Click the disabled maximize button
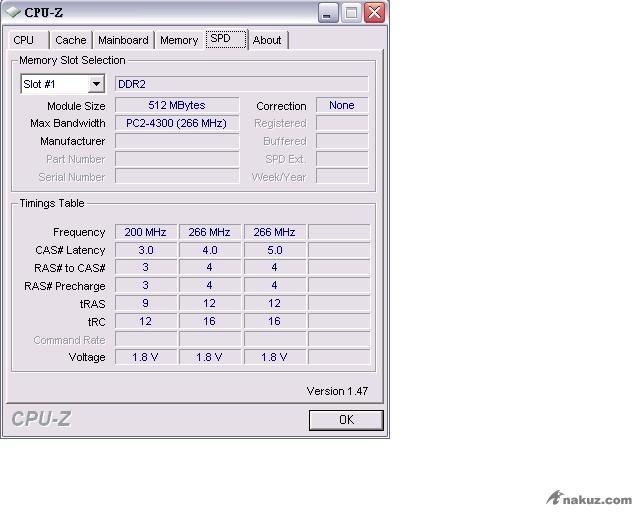This screenshot has height=512, width=640. 351,13
